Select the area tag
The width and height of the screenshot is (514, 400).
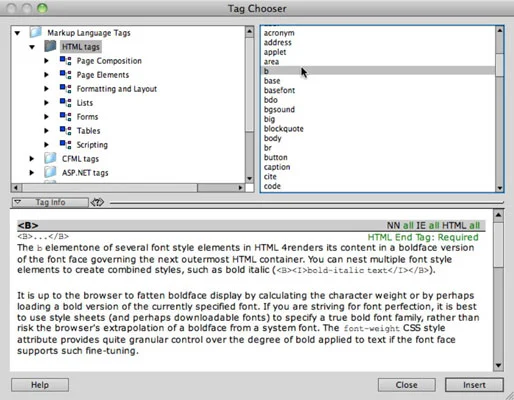tap(271, 62)
